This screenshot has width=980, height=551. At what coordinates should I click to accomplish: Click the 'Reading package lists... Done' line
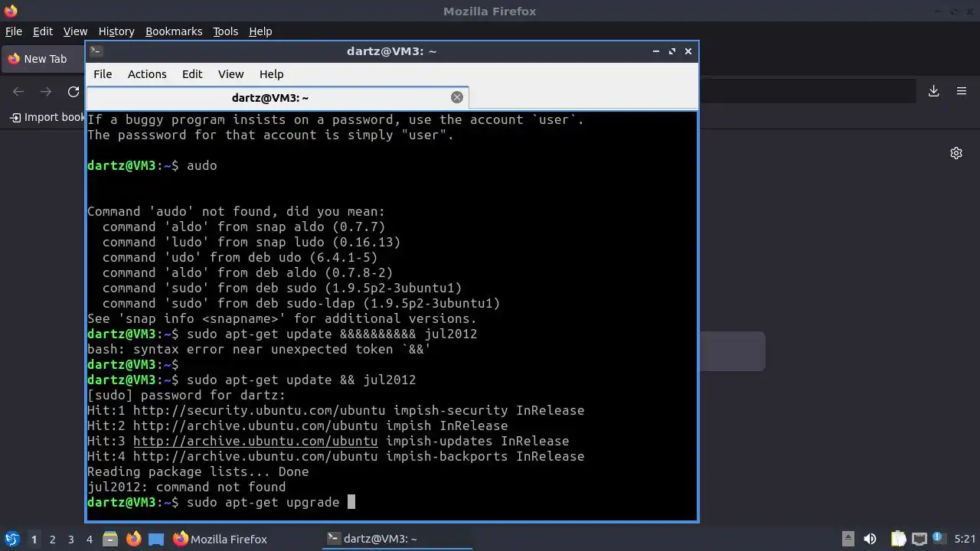coord(198,471)
